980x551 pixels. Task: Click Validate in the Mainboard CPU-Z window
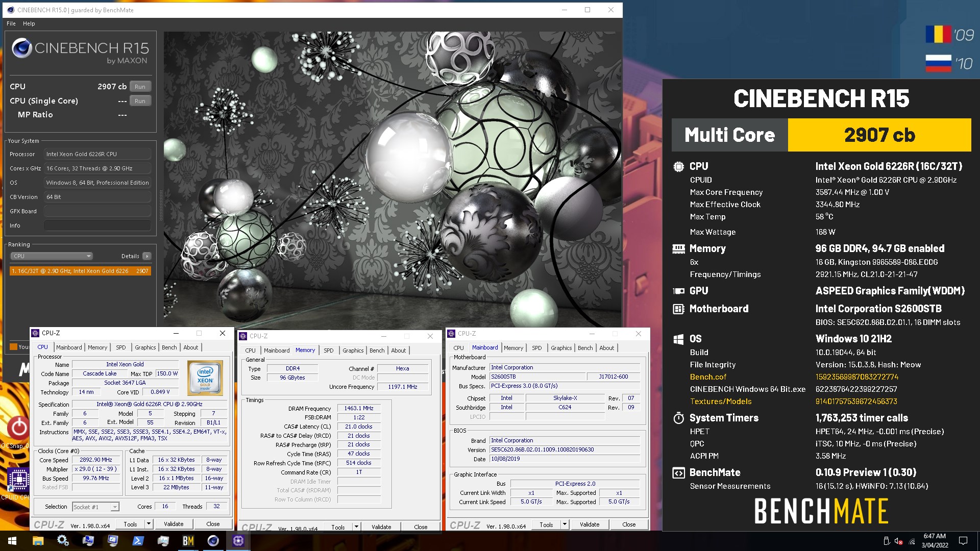pyautogui.click(x=590, y=524)
